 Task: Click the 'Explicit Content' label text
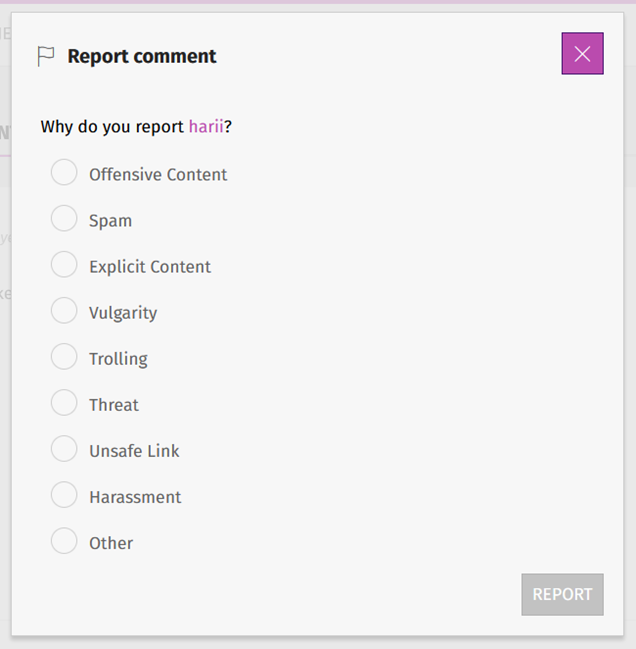coord(150,267)
